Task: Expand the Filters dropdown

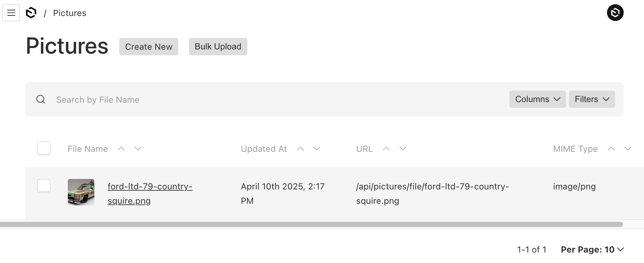Action: (x=592, y=99)
